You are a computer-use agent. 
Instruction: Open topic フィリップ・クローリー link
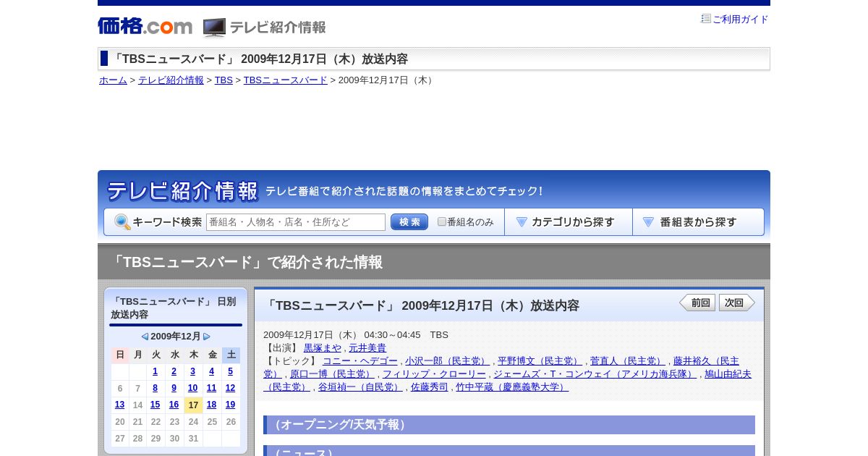(x=434, y=374)
